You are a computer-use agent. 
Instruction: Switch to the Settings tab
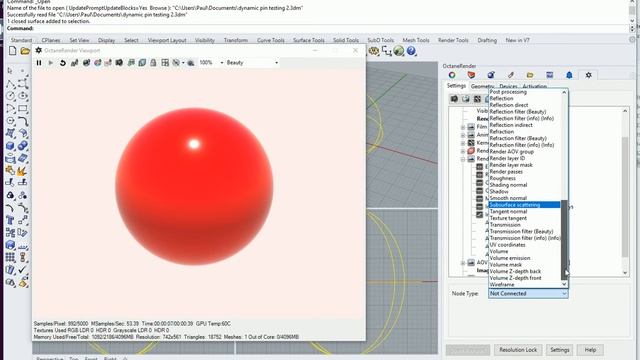point(456,86)
